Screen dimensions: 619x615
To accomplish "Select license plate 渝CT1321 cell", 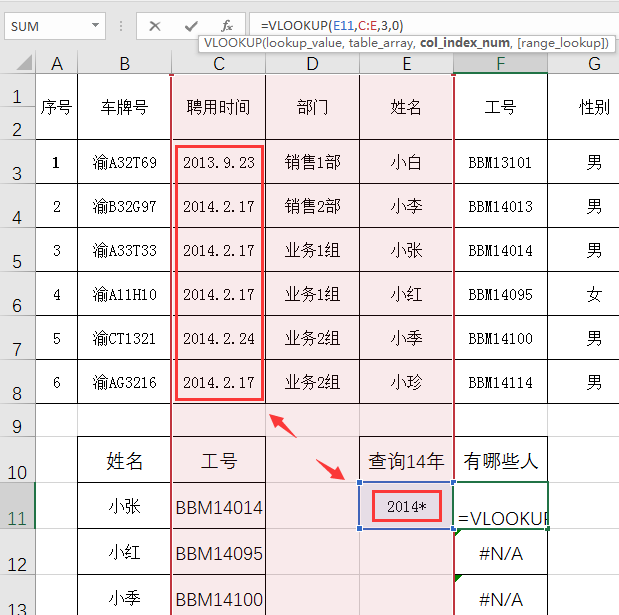I will pyautogui.click(x=124, y=338).
